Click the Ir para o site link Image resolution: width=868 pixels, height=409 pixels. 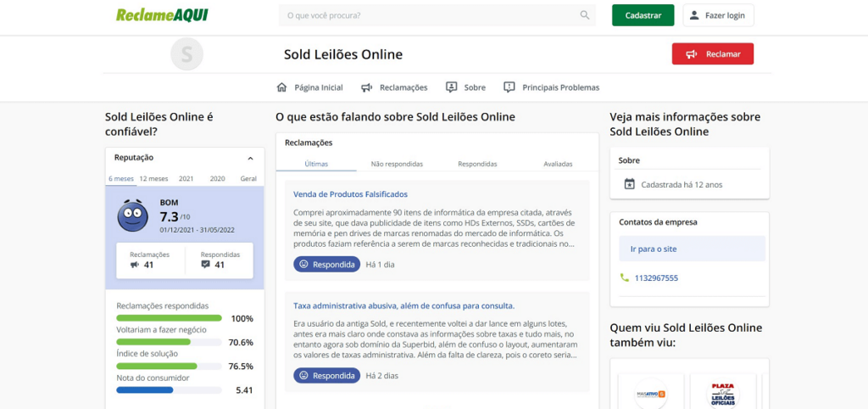click(654, 249)
